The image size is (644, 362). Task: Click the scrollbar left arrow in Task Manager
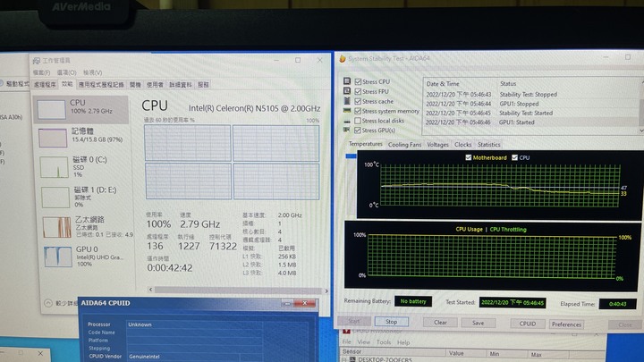tap(151, 290)
